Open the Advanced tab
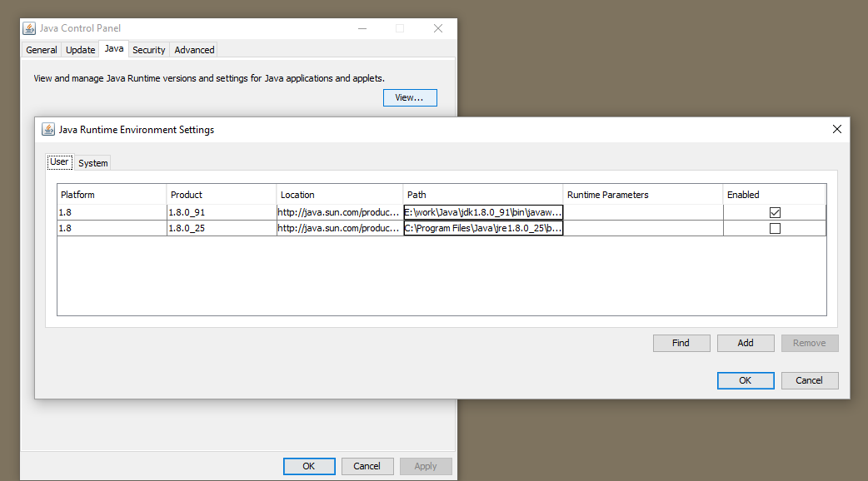868x481 pixels. [x=194, y=50]
